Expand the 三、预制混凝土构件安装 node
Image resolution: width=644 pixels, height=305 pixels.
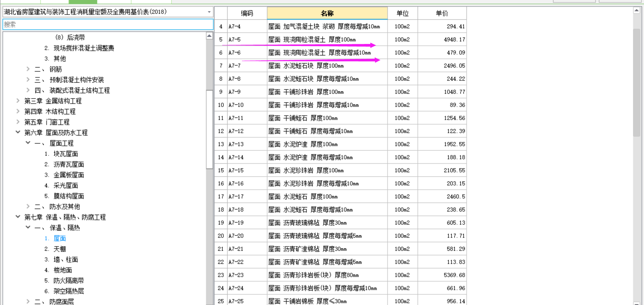pos(28,80)
